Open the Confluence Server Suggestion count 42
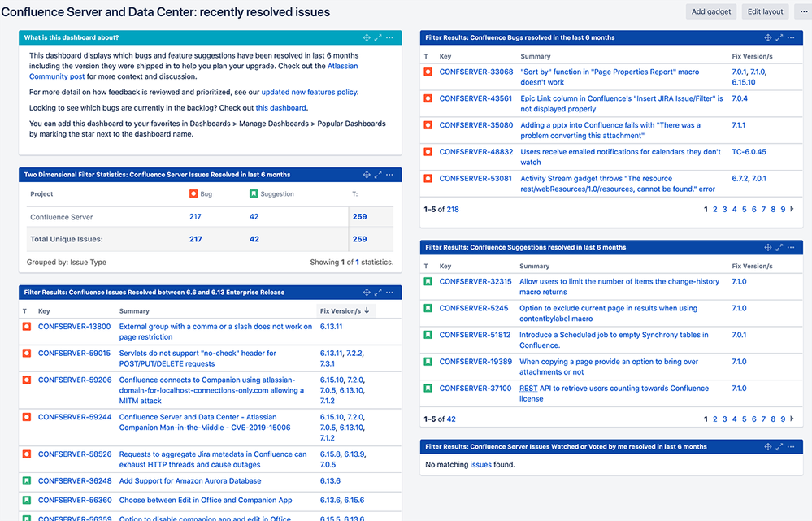Viewport: 812px width, 521px height. [x=254, y=217]
